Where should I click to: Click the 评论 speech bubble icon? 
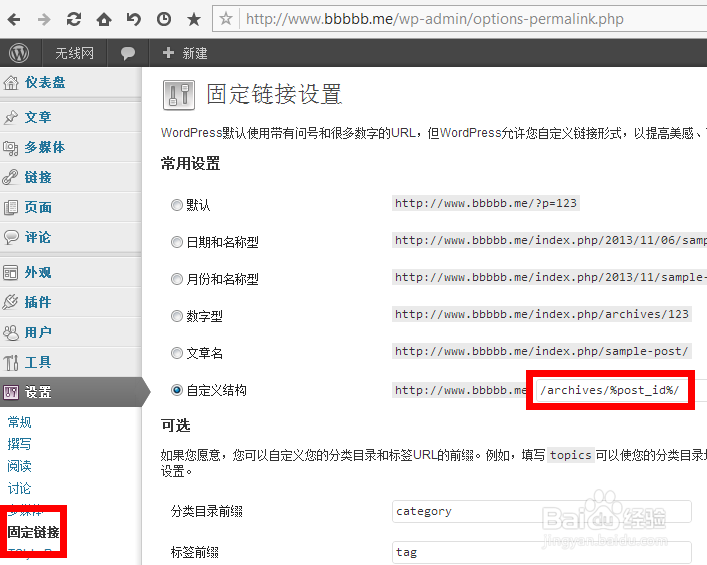click(11, 237)
